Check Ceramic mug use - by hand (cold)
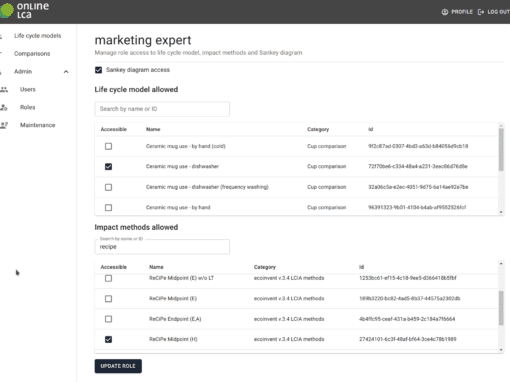Screen dimensions: 510x382 coord(108,146)
